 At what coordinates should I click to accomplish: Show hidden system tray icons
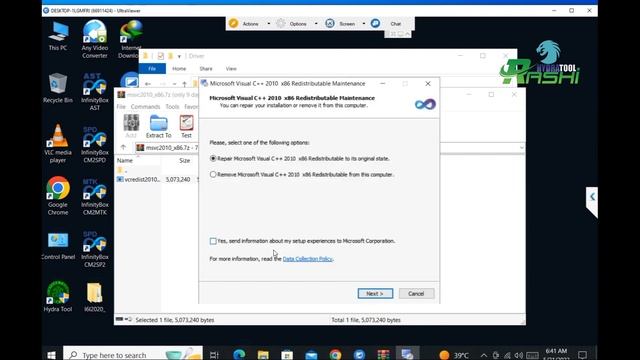[484, 355]
